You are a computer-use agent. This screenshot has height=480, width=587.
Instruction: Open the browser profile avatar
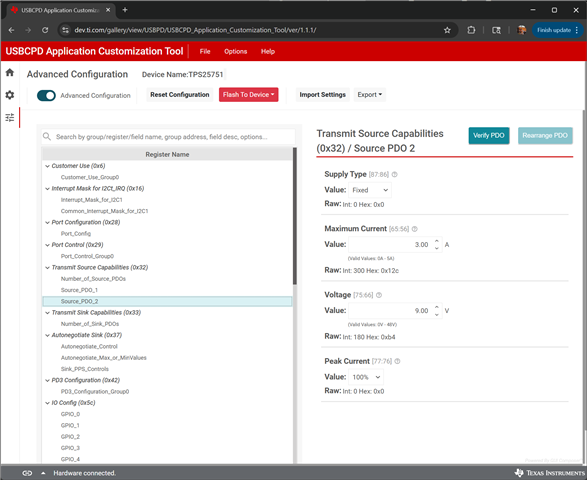click(521, 30)
